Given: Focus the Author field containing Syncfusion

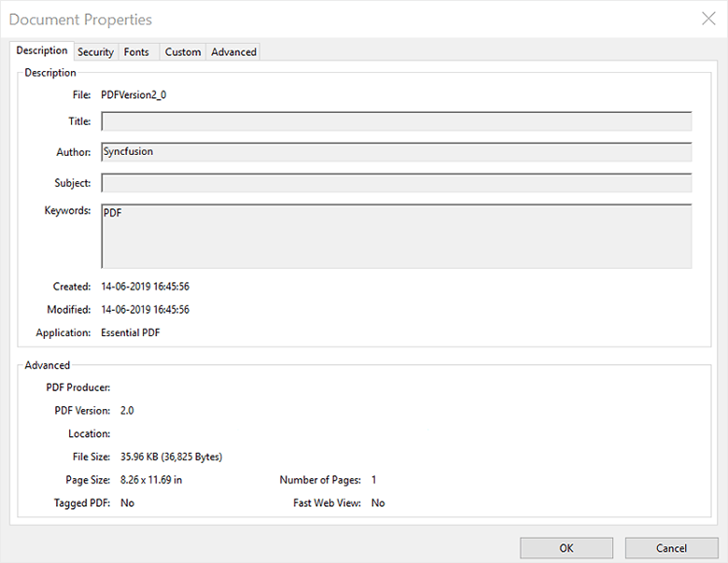Looking at the screenshot, I should click(396, 152).
